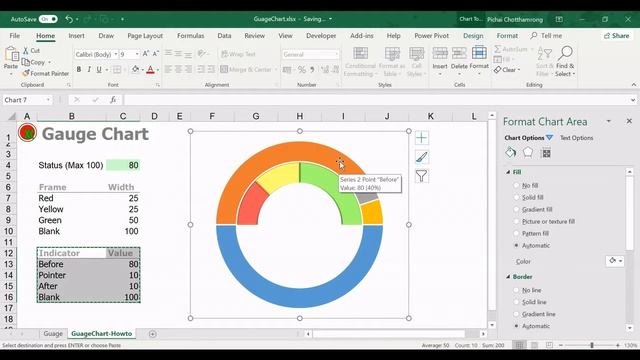640x360 pixels.
Task: Toggle Italic formatting
Action: tap(89, 70)
